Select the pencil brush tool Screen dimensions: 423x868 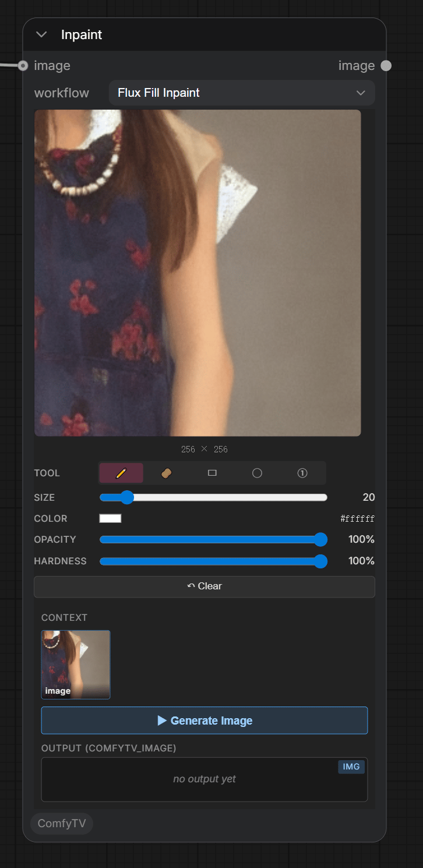(x=121, y=473)
